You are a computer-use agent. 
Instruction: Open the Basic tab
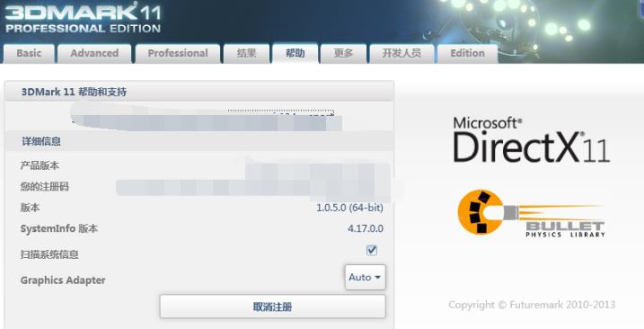tap(29, 53)
